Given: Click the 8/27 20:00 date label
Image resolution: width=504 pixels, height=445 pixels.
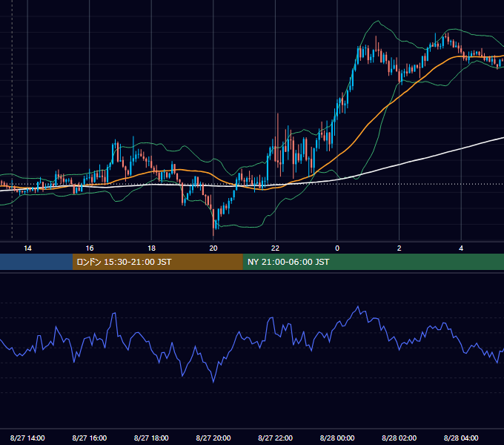Looking at the screenshot, I should (x=213, y=438).
